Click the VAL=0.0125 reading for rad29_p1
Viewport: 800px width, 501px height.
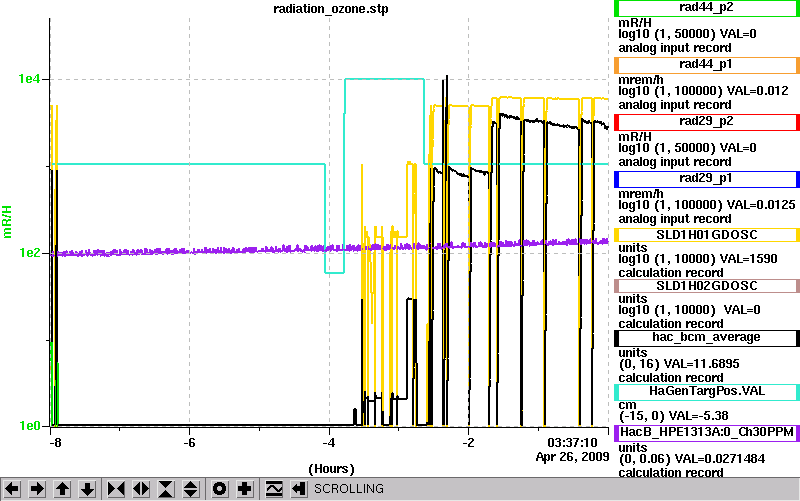click(761, 205)
